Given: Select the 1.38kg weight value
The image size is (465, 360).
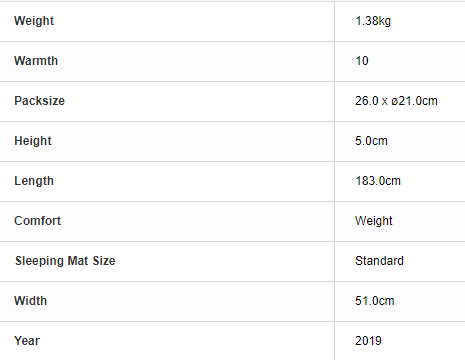Looking at the screenshot, I should pyautogui.click(x=373, y=21).
